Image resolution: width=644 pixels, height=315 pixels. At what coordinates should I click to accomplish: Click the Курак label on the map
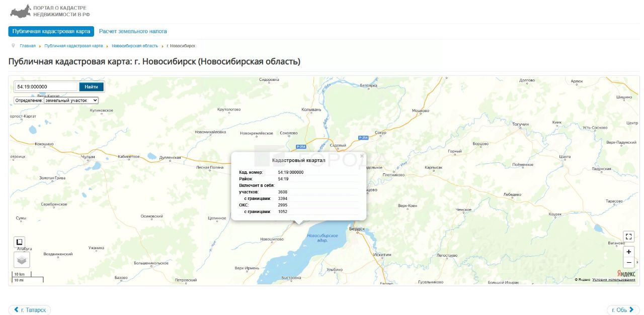555,214
